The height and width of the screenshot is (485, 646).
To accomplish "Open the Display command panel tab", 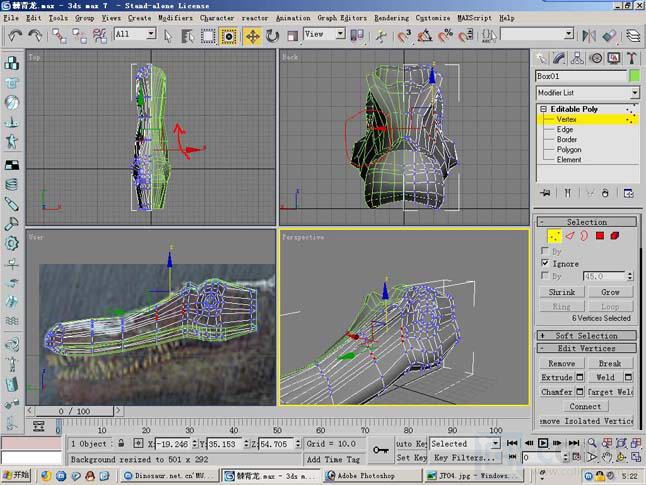I will pyautogui.click(x=614, y=58).
